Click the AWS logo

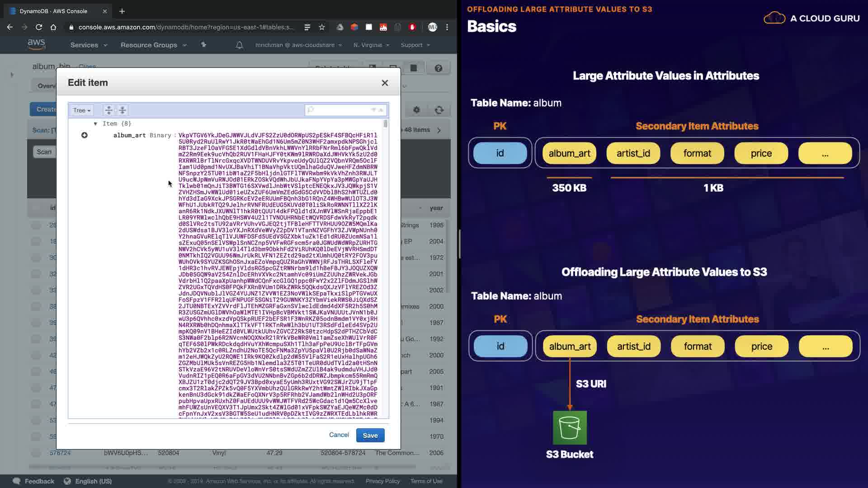36,44
